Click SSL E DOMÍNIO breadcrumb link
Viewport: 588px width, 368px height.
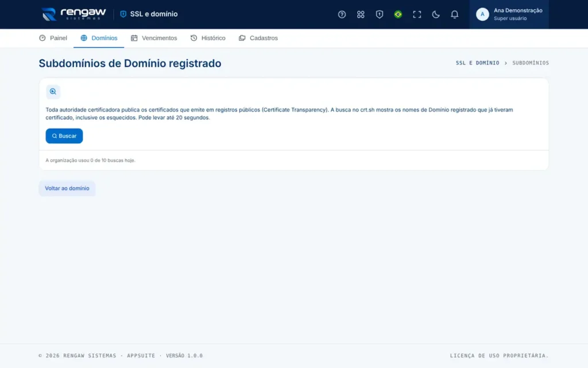coord(477,63)
